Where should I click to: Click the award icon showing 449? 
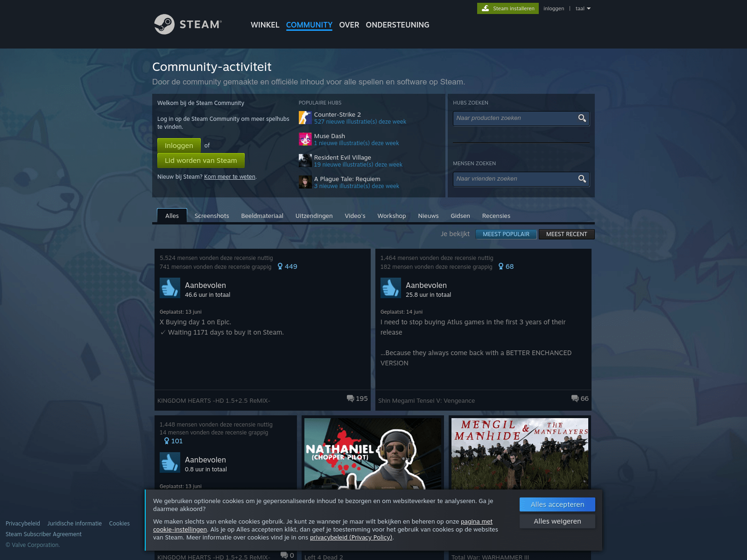[280, 266]
